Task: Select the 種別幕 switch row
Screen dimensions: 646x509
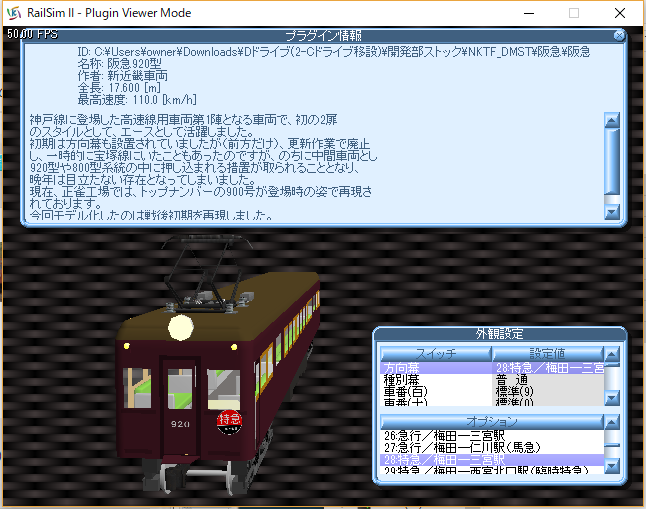Action: (436, 380)
